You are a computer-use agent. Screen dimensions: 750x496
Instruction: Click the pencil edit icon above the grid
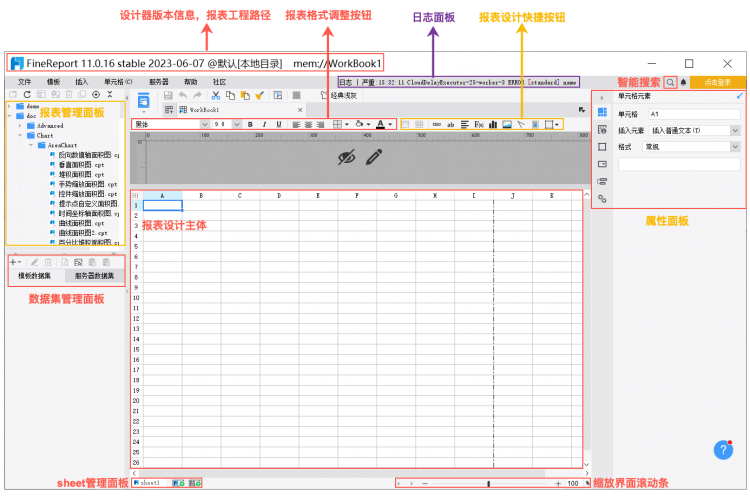point(374,157)
